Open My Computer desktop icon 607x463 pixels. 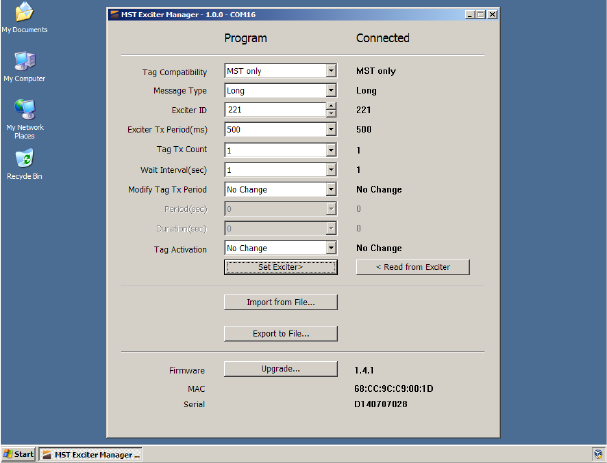[24, 67]
